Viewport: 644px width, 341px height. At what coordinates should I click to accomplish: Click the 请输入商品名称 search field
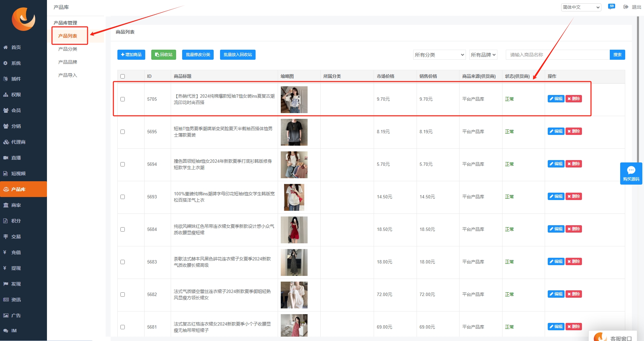tap(558, 55)
